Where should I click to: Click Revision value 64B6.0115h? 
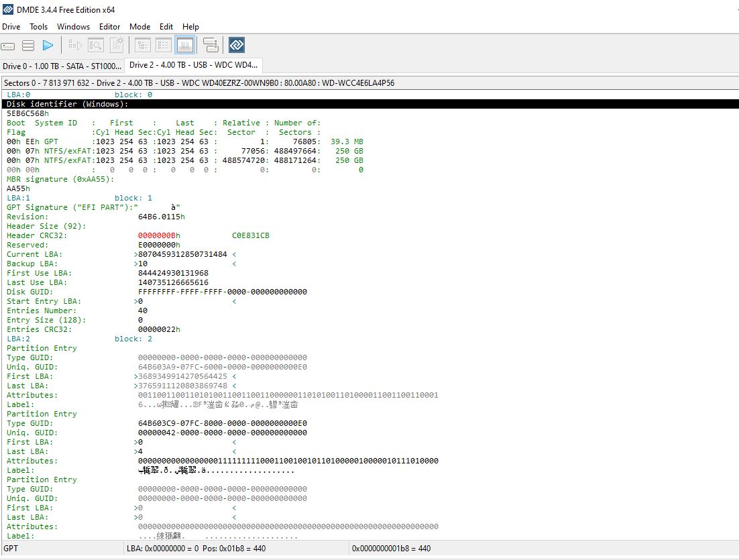(x=162, y=217)
